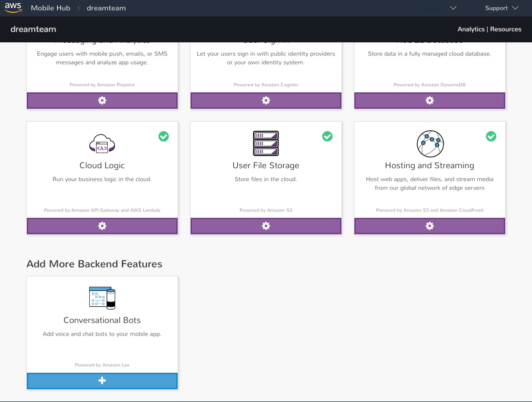The width and height of the screenshot is (532, 402).
Task: Click 'Powered by Amazon API Gateway and AWS Lambda'
Action: pyautogui.click(x=102, y=210)
